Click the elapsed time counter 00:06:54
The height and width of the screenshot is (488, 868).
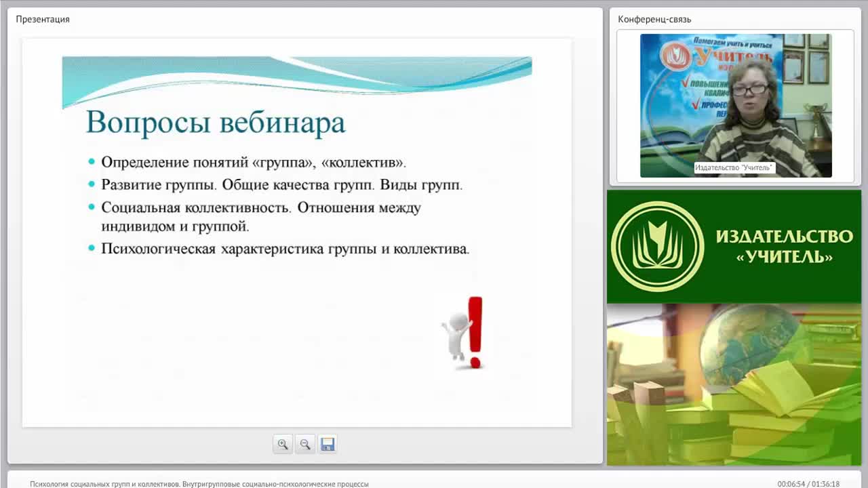(791, 484)
